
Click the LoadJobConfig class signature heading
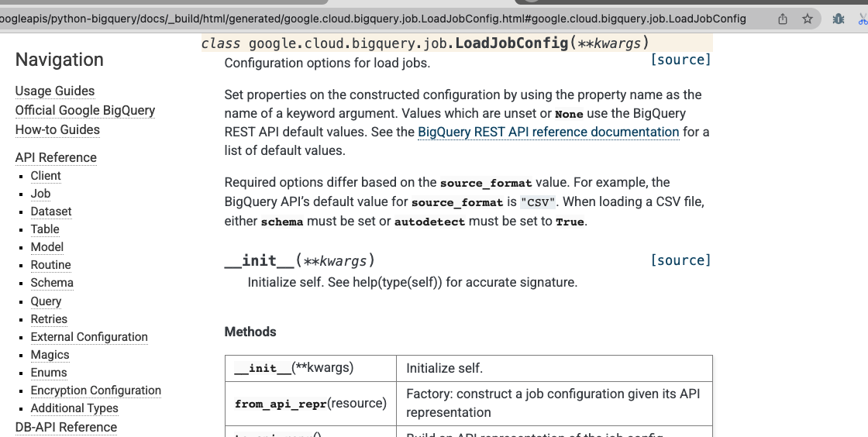point(425,43)
